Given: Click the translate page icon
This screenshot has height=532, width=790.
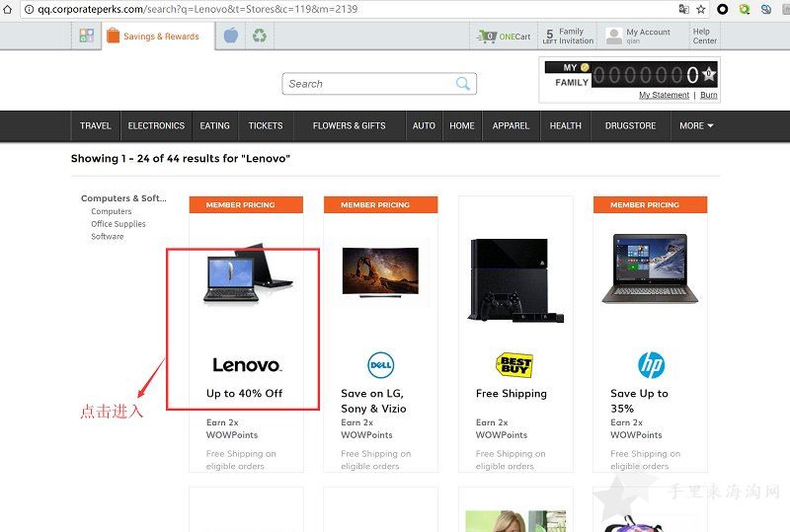Looking at the screenshot, I should click(x=683, y=9).
